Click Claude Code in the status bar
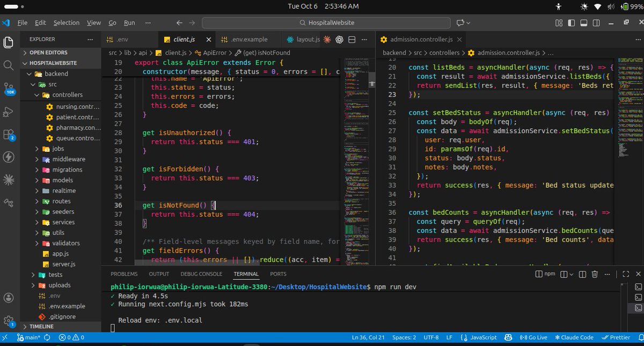This screenshot has height=346, width=644. pyautogui.click(x=574, y=337)
